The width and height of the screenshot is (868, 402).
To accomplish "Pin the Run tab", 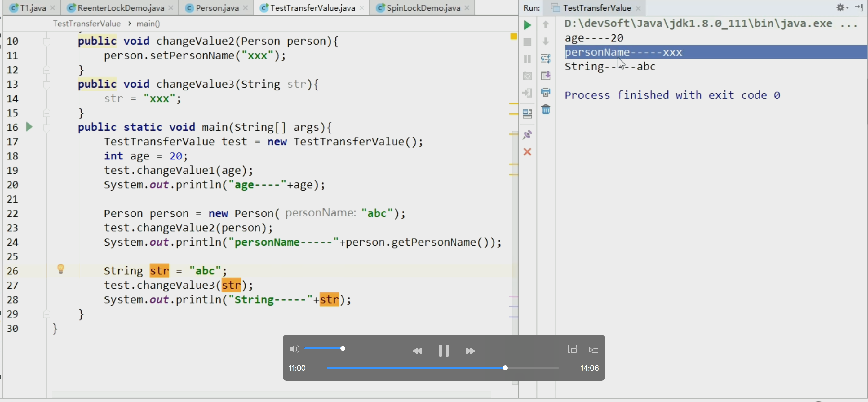I will coord(527,135).
